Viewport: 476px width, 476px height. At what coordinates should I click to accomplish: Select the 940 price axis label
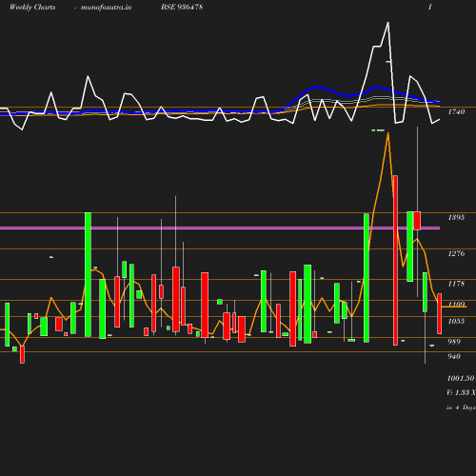(454, 356)
